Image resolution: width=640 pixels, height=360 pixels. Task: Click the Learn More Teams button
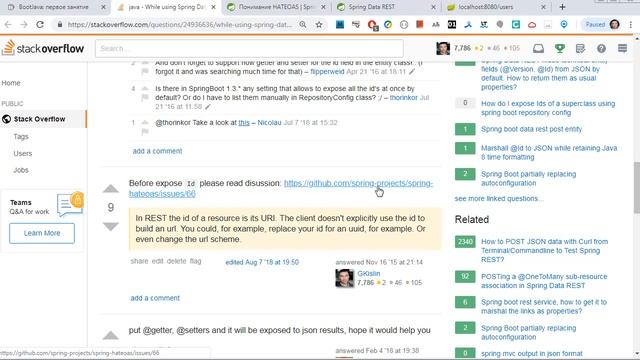click(x=42, y=233)
